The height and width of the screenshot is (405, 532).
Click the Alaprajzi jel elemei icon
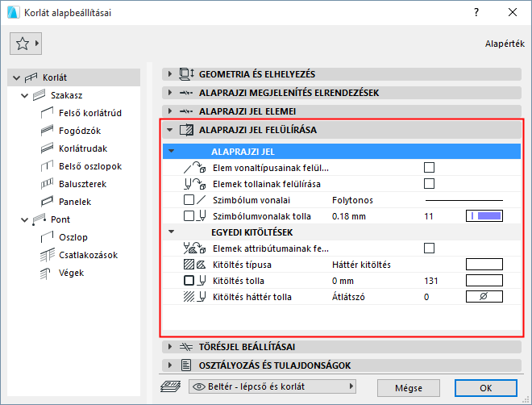[186, 111]
